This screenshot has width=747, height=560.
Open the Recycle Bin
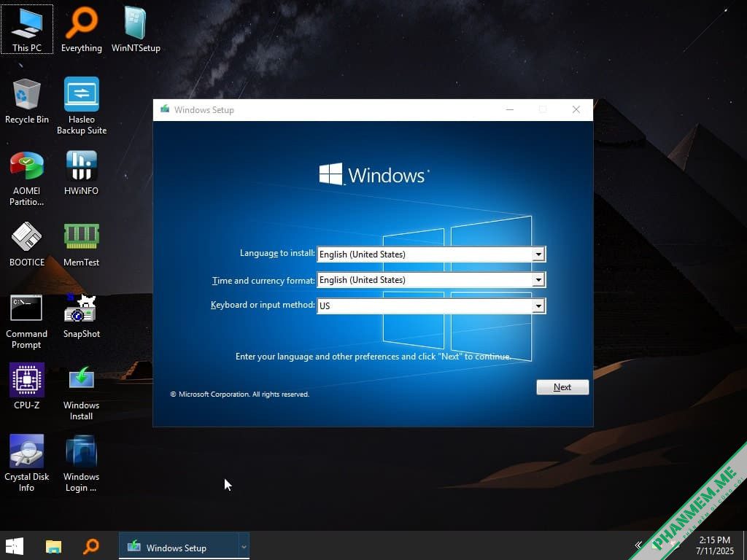tap(27, 101)
